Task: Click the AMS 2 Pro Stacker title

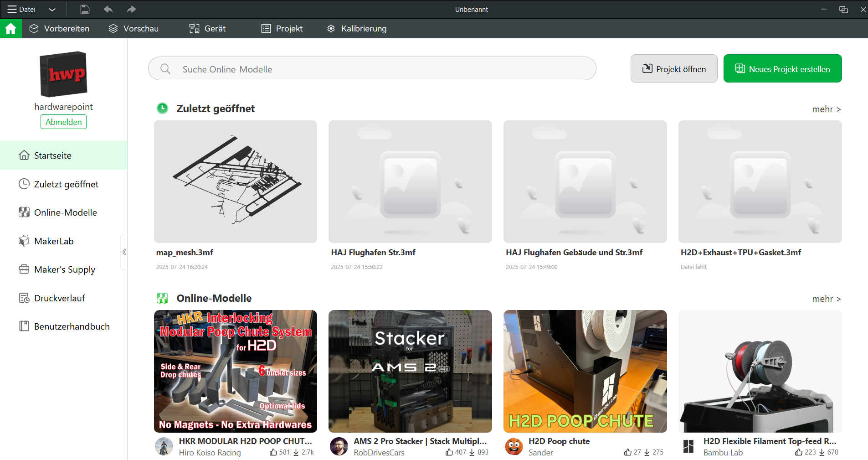Action: 420,441
